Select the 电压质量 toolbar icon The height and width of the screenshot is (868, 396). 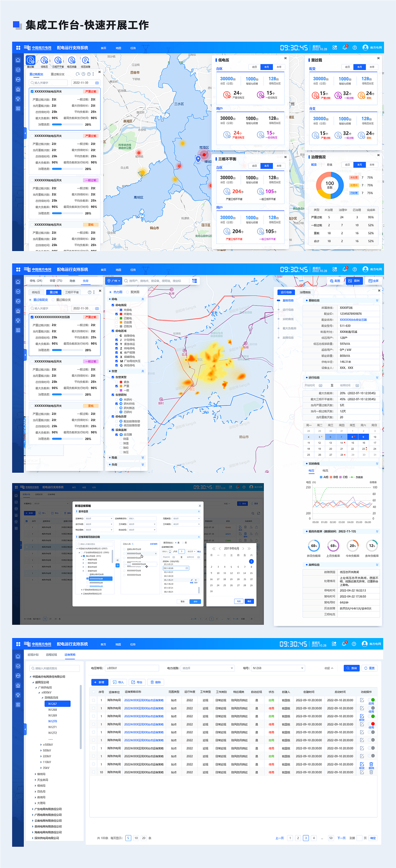click(72, 60)
